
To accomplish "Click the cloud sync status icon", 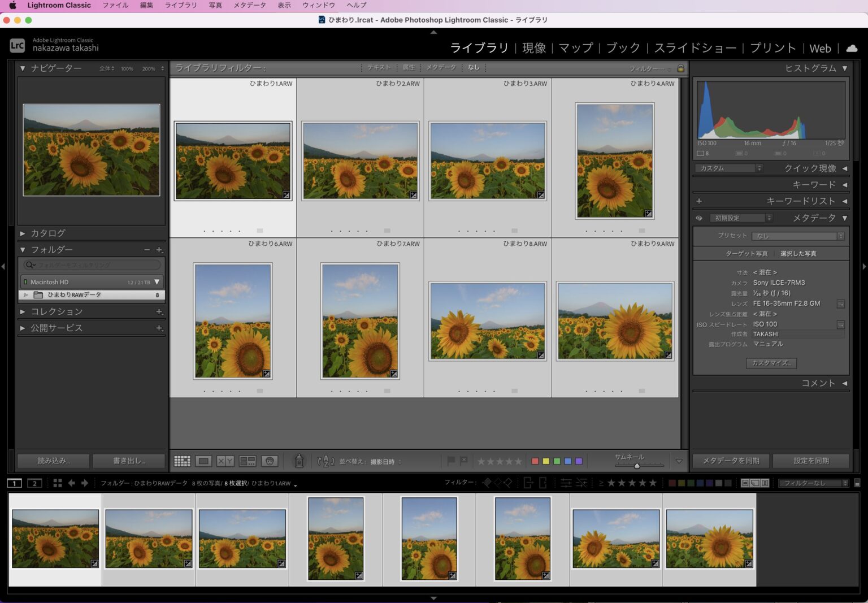I will pyautogui.click(x=852, y=48).
